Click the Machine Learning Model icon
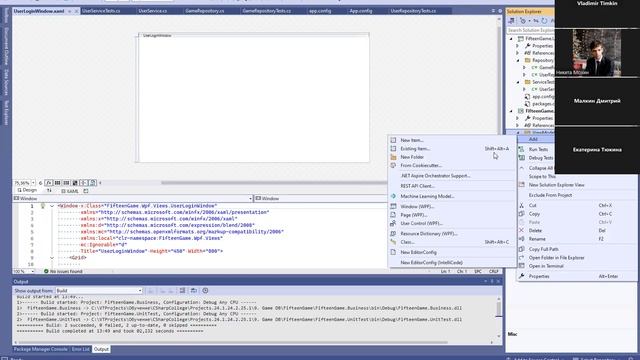Viewport: 640px width, 360px height. pyautogui.click(x=393, y=196)
